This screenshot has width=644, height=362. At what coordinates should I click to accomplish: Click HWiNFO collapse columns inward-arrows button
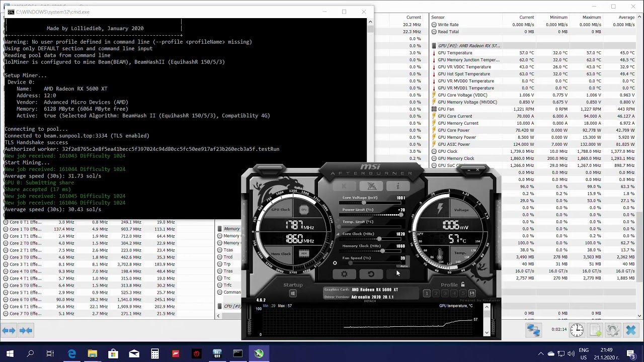point(26,330)
